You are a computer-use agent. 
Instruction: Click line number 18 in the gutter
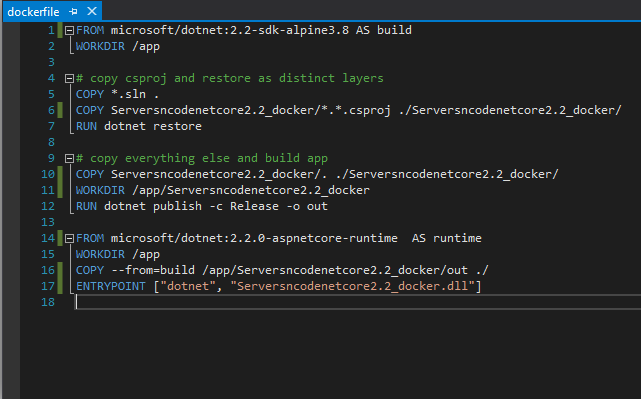tap(48, 303)
